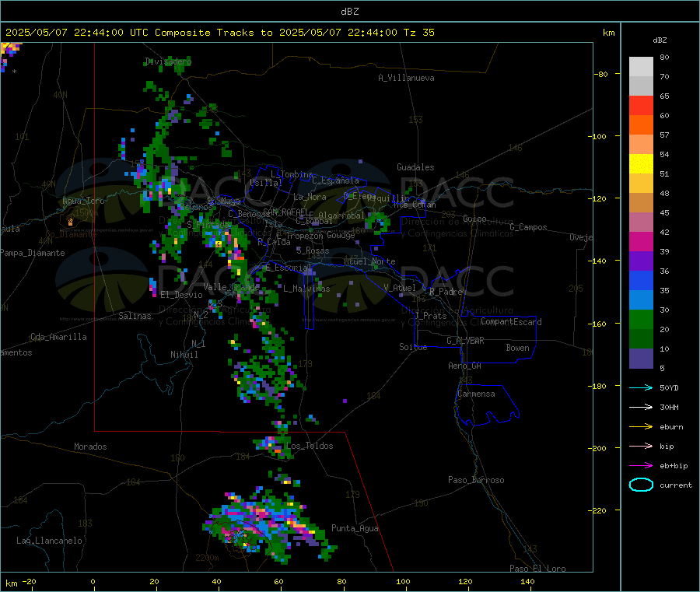Click the 'Aero_GA' map label
The height and width of the screenshot is (592, 700).
(465, 366)
